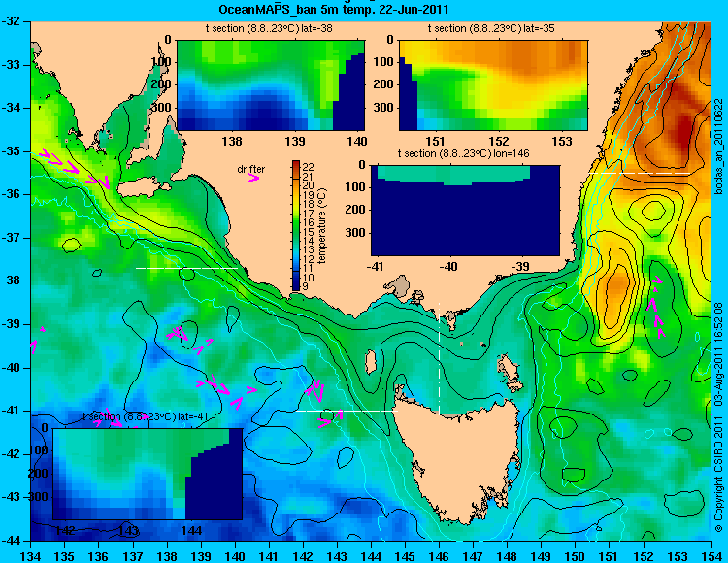The height and width of the screenshot is (563, 728).
Task: Open the lon=146 temperature section inset plot
Action: pos(465,211)
